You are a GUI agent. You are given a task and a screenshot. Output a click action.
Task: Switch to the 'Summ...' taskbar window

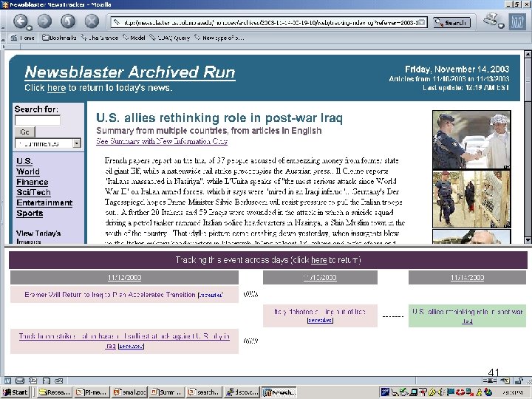pyautogui.click(x=166, y=392)
